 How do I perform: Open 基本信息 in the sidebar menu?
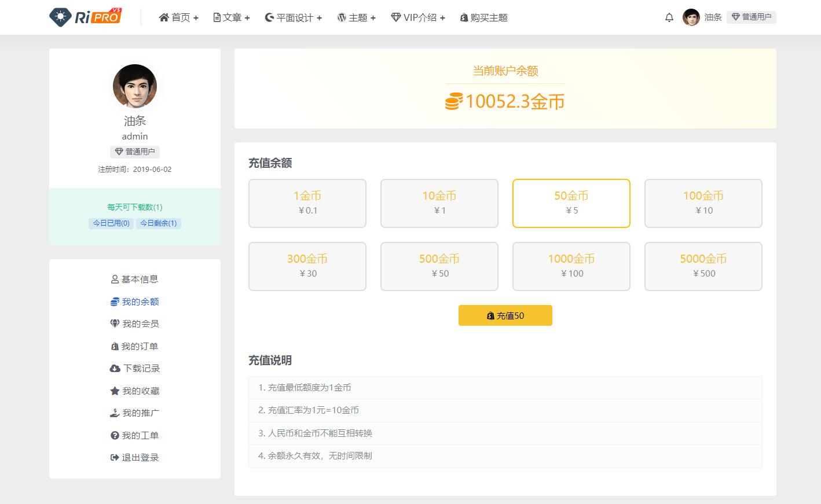coord(134,279)
